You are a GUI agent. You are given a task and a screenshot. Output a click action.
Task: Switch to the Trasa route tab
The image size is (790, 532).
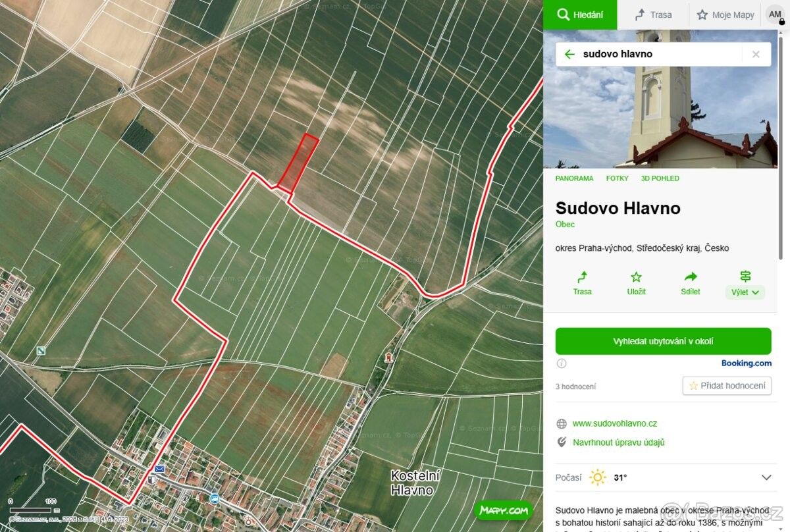(653, 14)
